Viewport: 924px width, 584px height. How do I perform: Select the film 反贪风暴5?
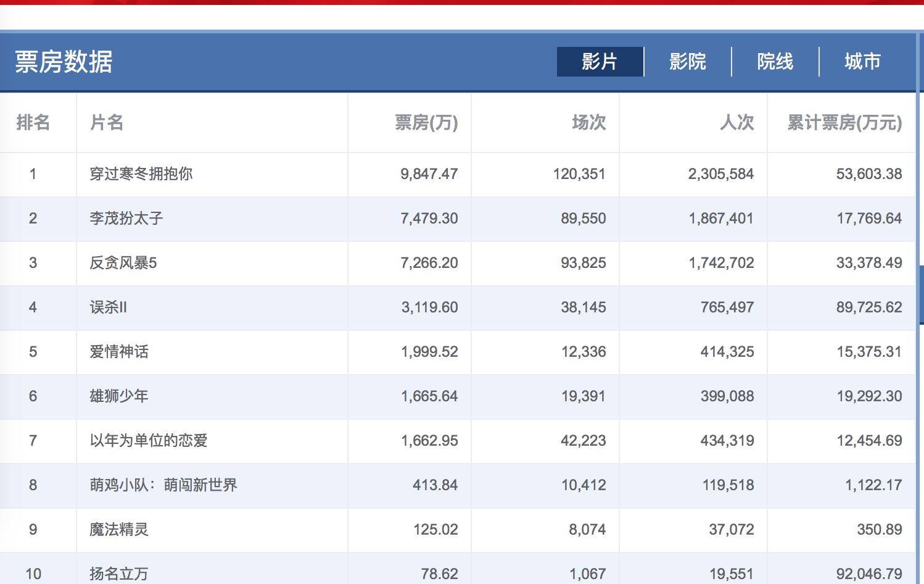(123, 263)
